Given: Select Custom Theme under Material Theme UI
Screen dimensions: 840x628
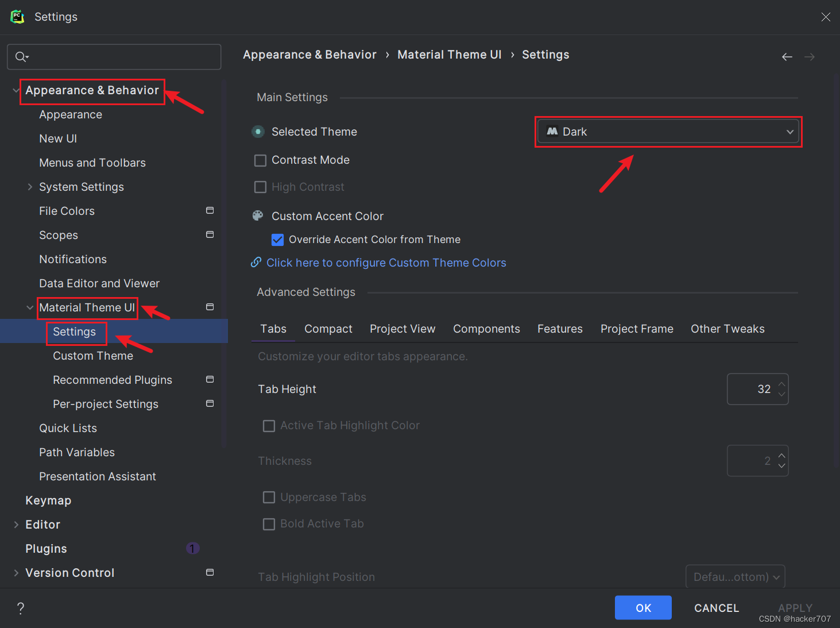Looking at the screenshot, I should pyautogui.click(x=93, y=356).
